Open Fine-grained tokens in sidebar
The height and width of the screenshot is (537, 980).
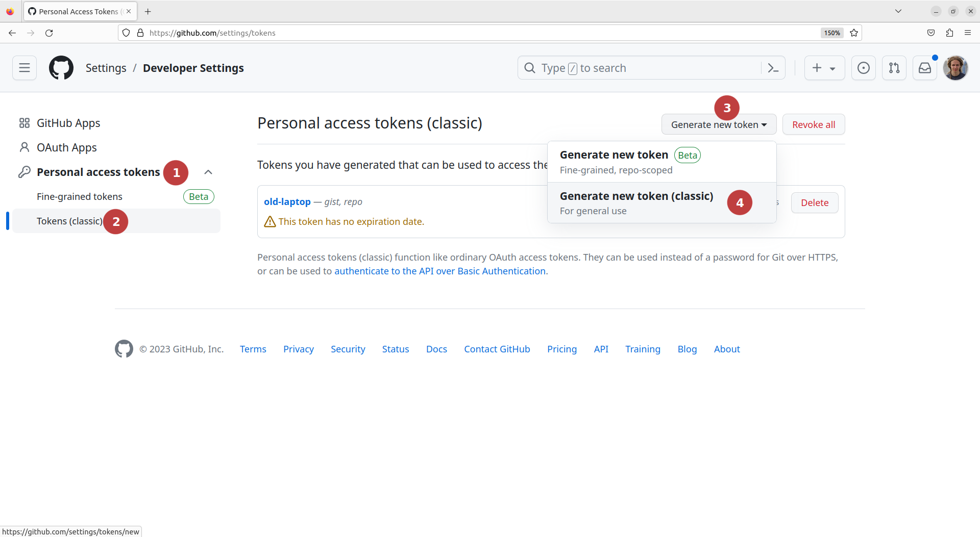(x=80, y=196)
